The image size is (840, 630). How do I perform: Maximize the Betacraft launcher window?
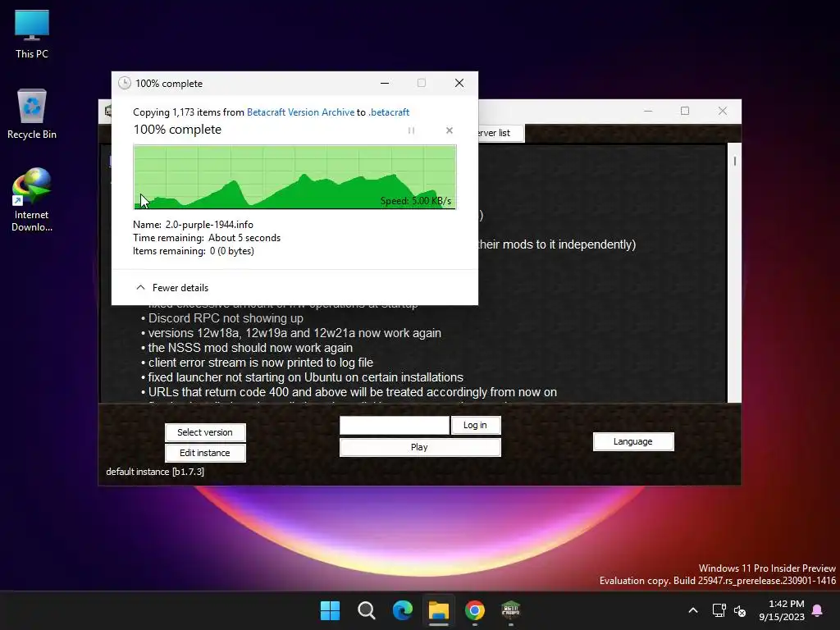[x=685, y=111]
